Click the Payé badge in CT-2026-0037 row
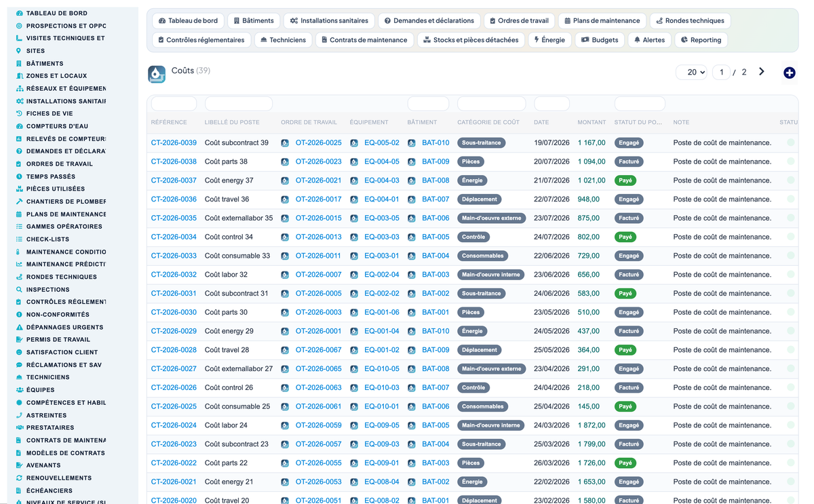814x504 pixels. 625,180
